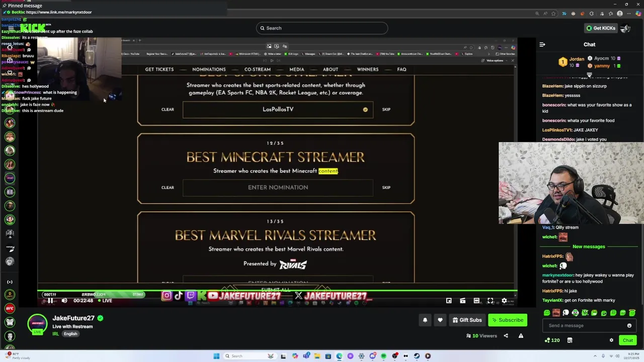Click the Gift Subs button

(467, 320)
